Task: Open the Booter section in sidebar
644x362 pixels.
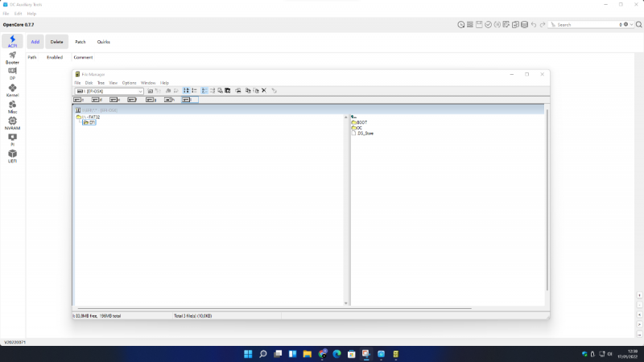Action: coord(12,58)
